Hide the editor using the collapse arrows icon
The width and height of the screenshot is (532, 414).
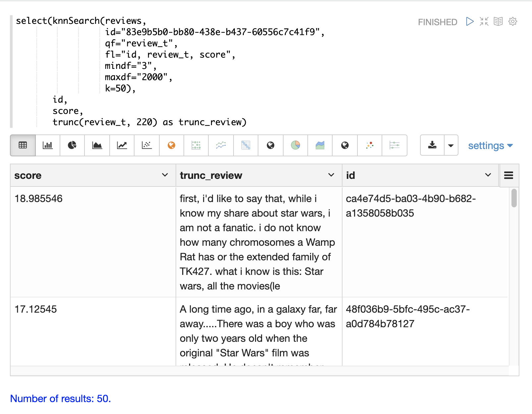(x=484, y=22)
